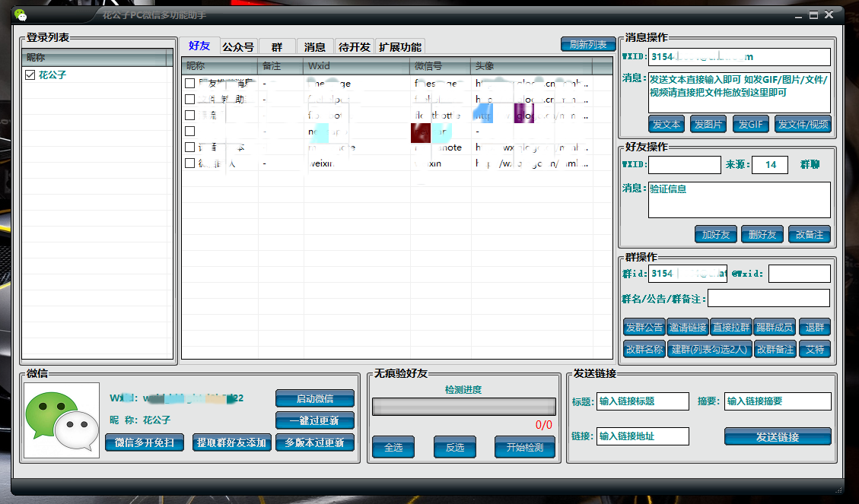Click the 群名/公告/群备注 input field
This screenshot has width=859, height=504.
768,298
